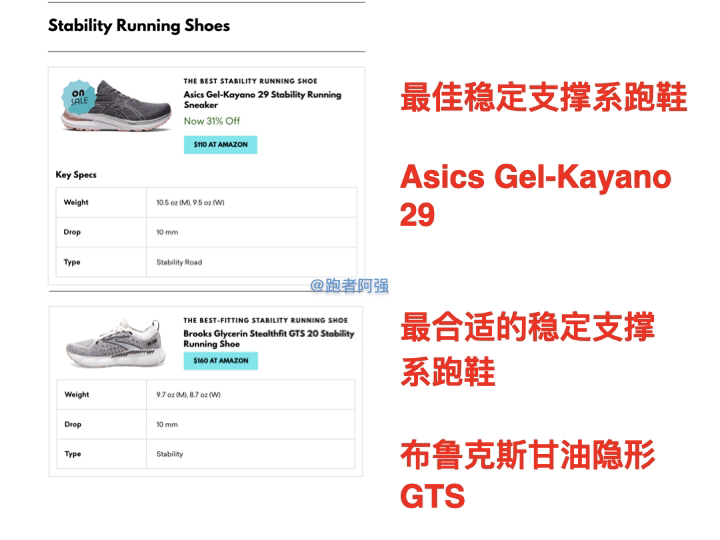Select the red Asics Gel-Kayano 29 caption
720x540 pixels.
[536, 195]
